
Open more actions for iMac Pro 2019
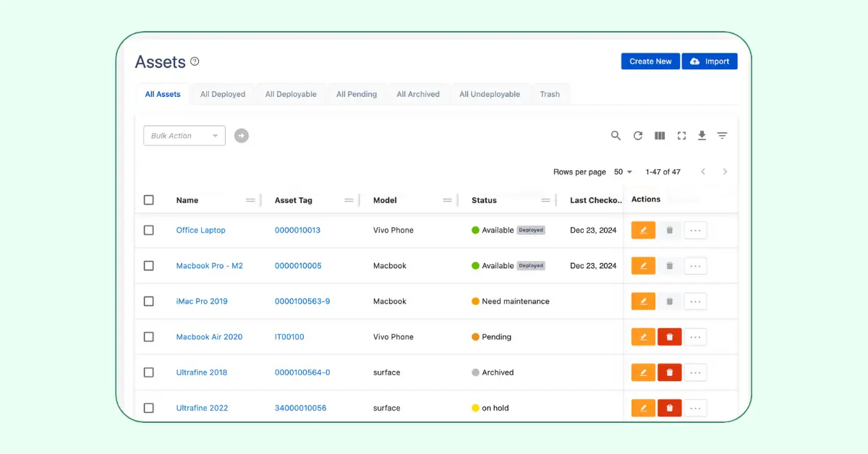(695, 301)
